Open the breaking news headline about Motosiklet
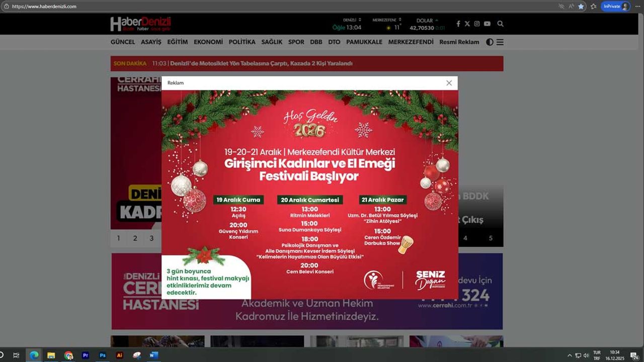This screenshot has height=362, width=644. point(261,63)
